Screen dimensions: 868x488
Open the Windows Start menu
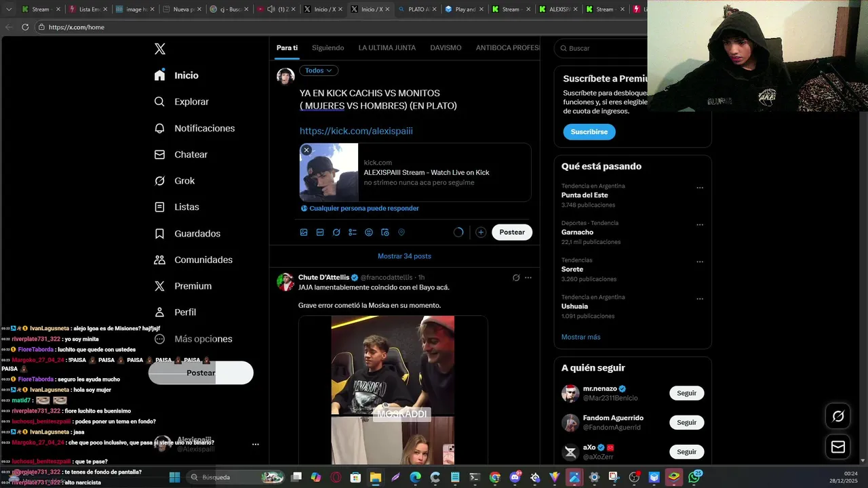(x=174, y=477)
